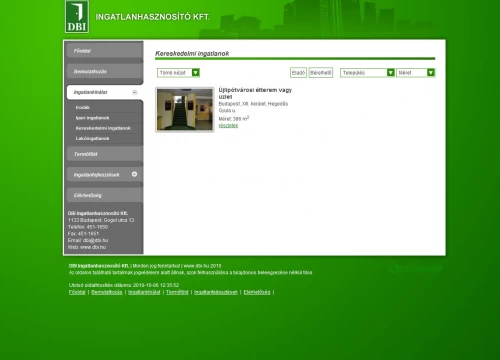
Task: Select the Ingatlankínálat sidebar menu item
Action: (x=105, y=92)
